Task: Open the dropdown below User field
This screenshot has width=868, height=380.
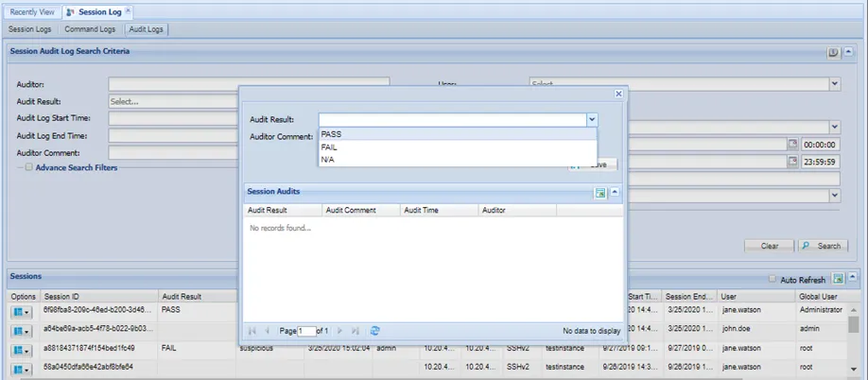Action: 835,128
